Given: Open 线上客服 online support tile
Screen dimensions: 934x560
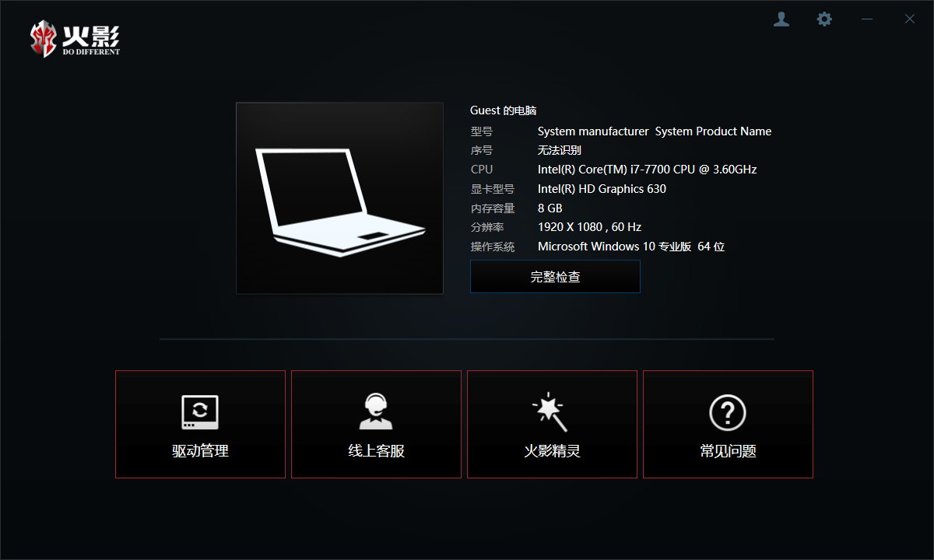Looking at the screenshot, I should (376, 424).
